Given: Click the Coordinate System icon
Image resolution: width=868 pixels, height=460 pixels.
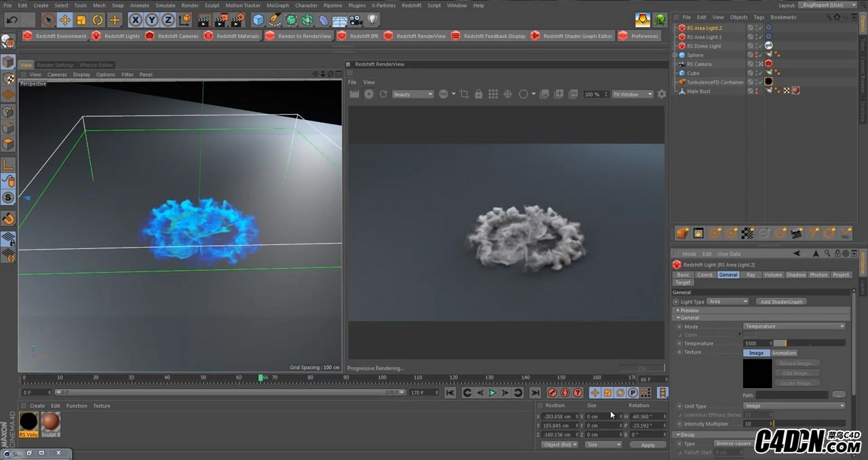Looking at the screenshot, I should click(x=184, y=20).
